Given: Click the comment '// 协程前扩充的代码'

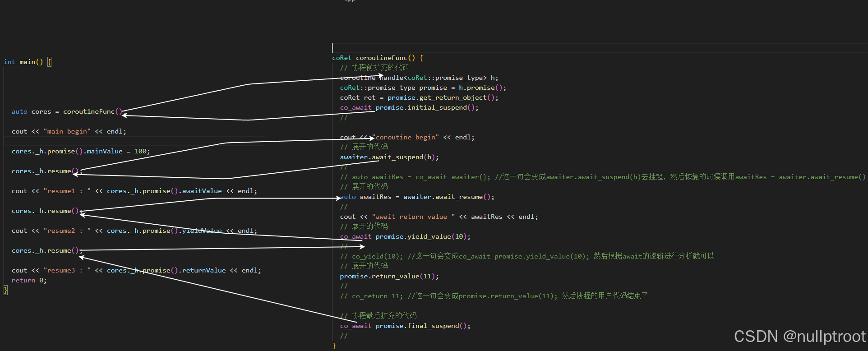Looking at the screenshot, I should (374, 68).
